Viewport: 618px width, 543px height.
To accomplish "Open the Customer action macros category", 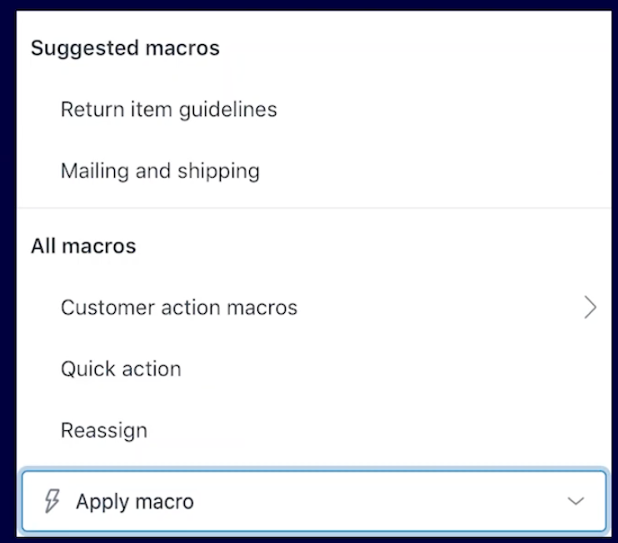I will (x=314, y=307).
